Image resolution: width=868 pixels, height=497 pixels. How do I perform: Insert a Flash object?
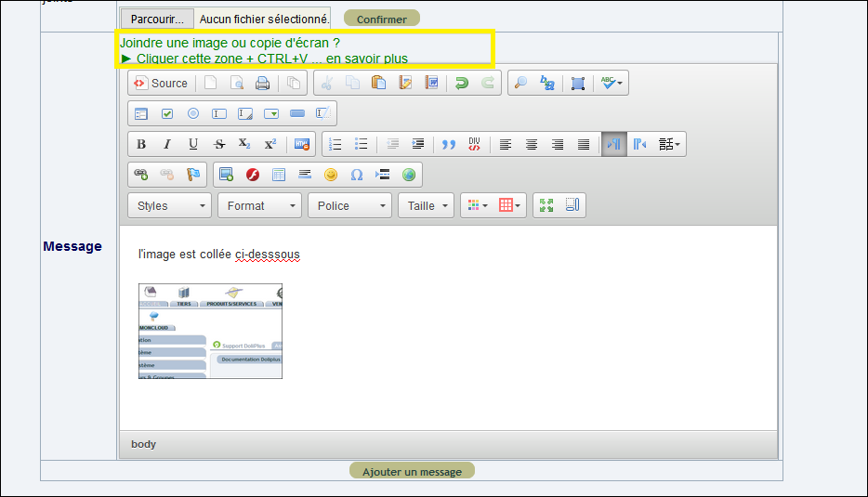[x=253, y=175]
